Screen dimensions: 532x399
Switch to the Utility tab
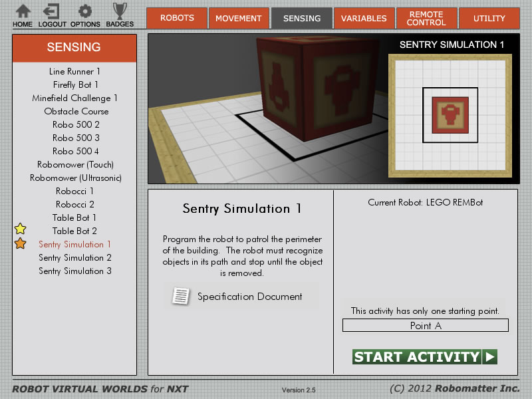(489, 18)
